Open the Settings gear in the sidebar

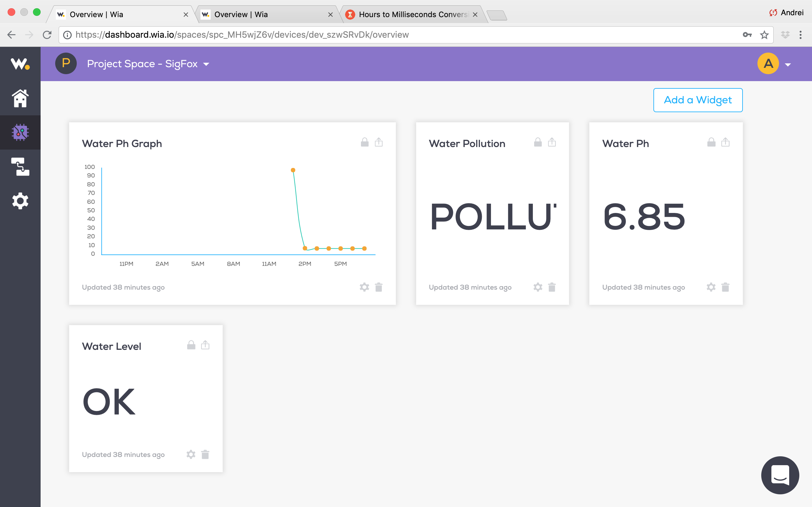[20, 201]
